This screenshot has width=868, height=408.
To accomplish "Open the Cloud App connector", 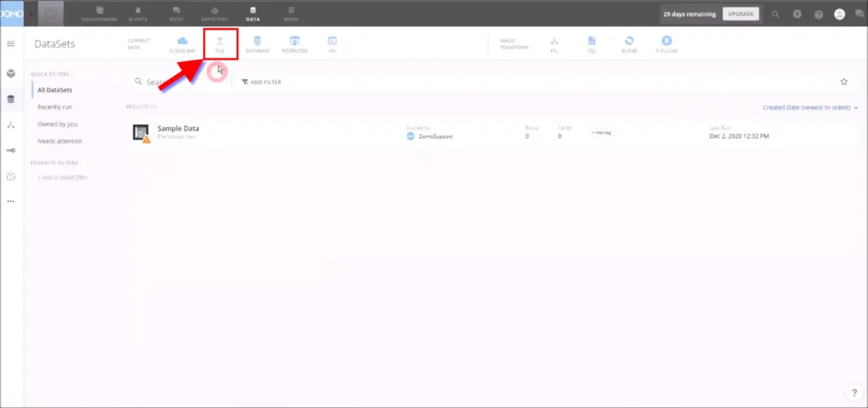I will [182, 43].
